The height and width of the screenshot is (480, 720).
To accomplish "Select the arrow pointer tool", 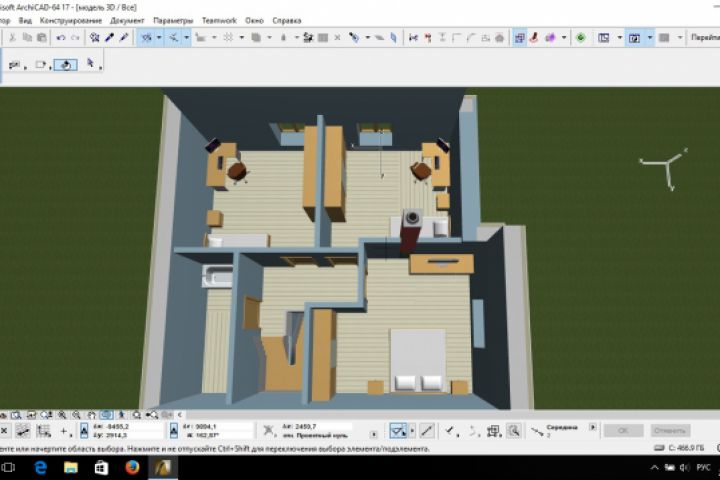I will click(x=90, y=63).
